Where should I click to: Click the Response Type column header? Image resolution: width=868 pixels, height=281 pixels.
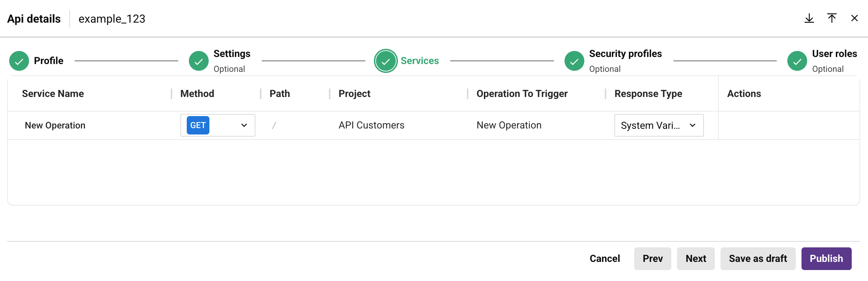(648, 94)
